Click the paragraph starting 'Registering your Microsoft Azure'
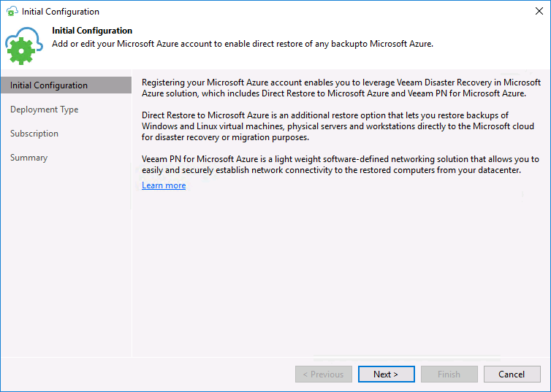Viewport: 551px width, 392px height. 341,88
